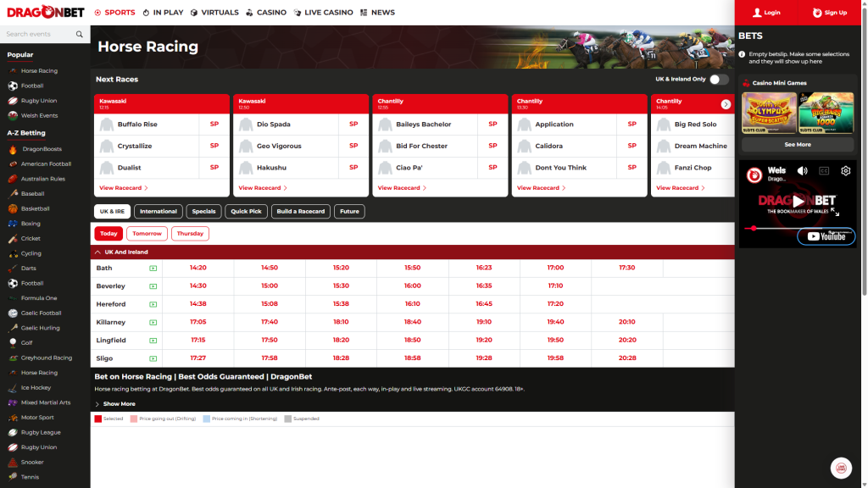Open Chantilly 12:55 View Racecard
This screenshot has height=488, width=868.
(x=402, y=188)
